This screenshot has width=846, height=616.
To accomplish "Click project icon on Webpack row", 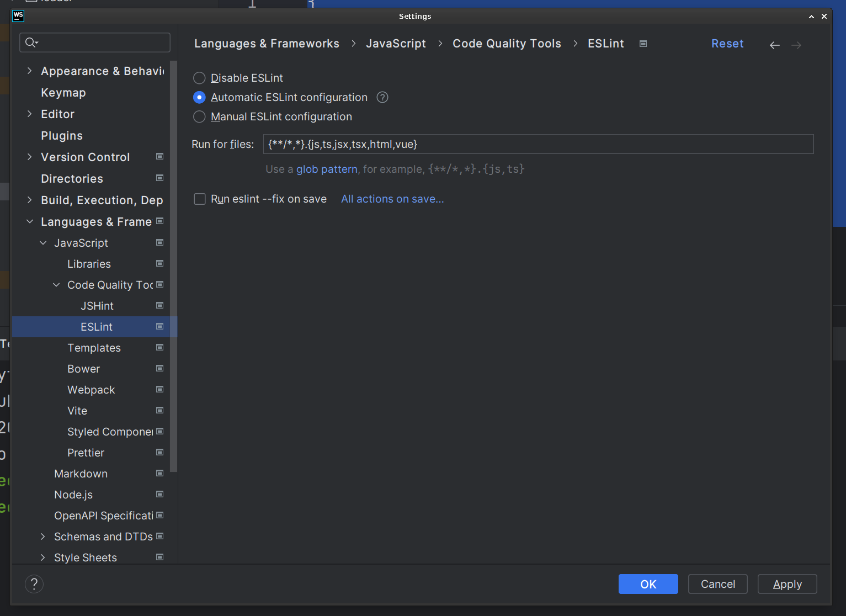I will click(x=160, y=389).
